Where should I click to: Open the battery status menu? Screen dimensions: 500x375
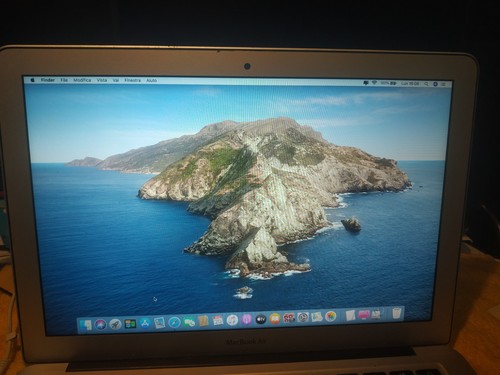tap(389, 83)
